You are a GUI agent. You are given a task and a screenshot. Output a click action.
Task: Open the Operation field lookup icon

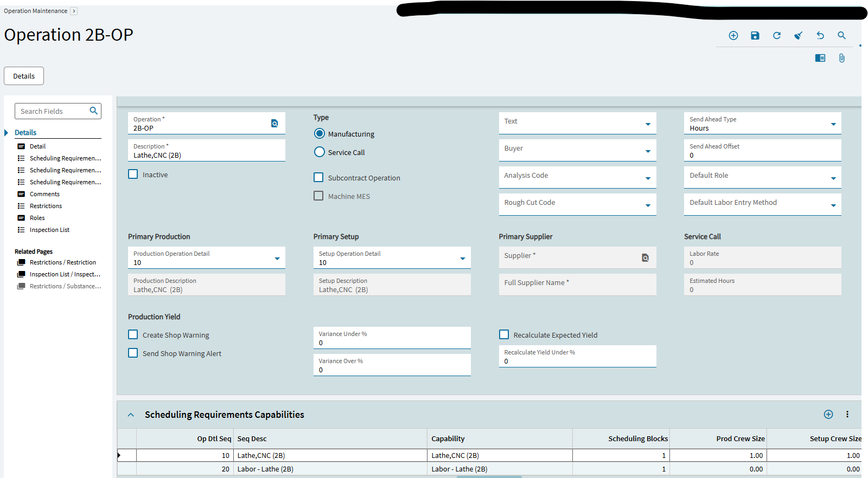pyautogui.click(x=275, y=124)
